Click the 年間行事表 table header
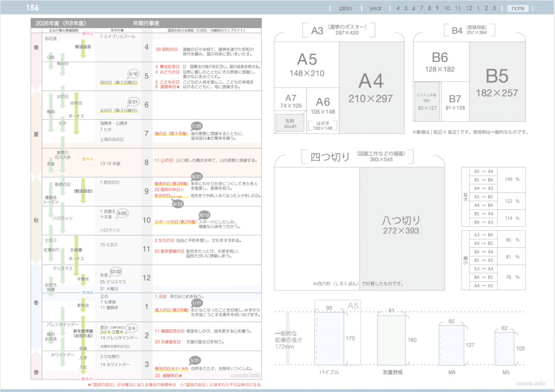 click(146, 23)
